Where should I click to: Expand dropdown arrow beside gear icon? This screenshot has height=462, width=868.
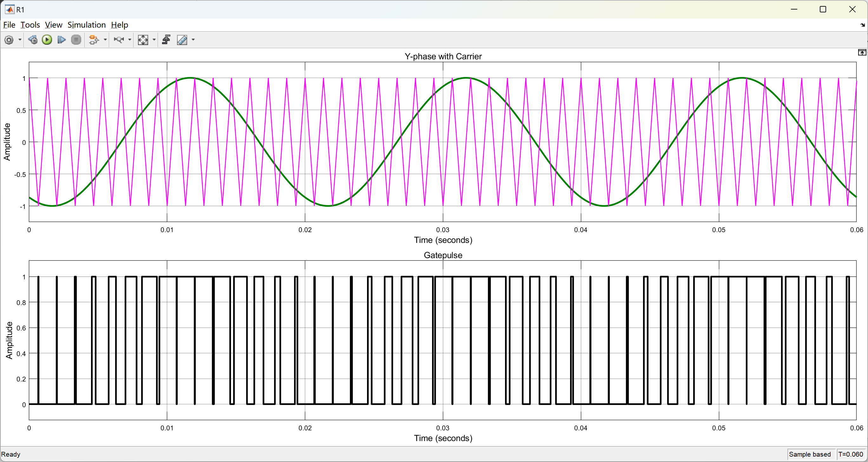pos(20,40)
